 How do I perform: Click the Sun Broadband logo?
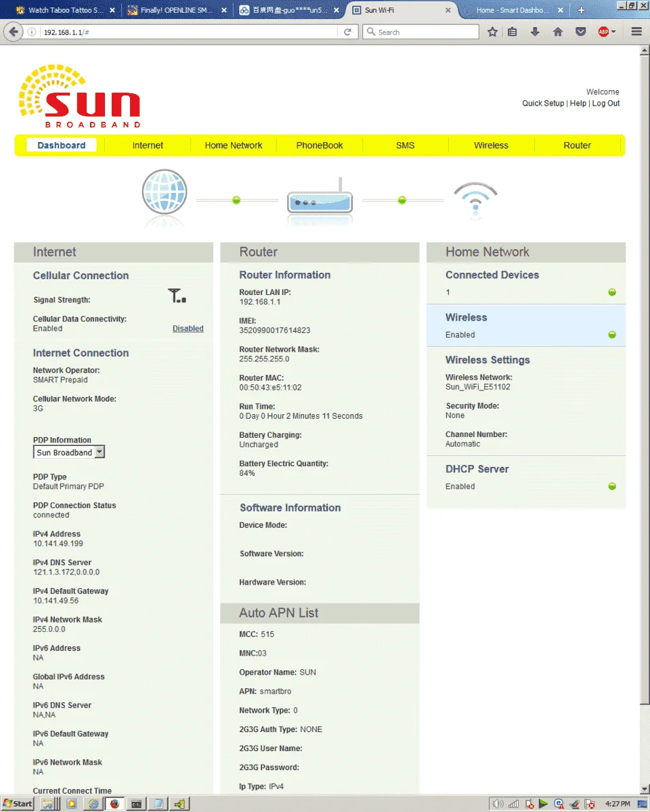(79, 96)
